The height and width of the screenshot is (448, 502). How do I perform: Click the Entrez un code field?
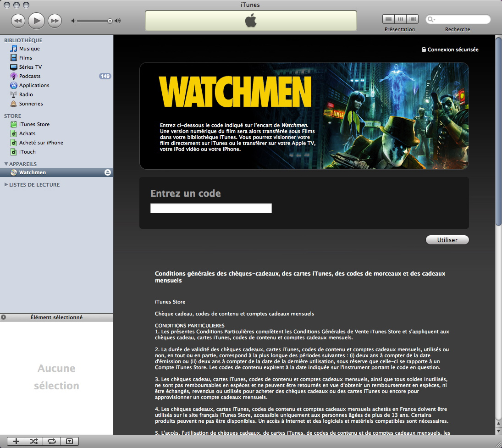(x=211, y=208)
